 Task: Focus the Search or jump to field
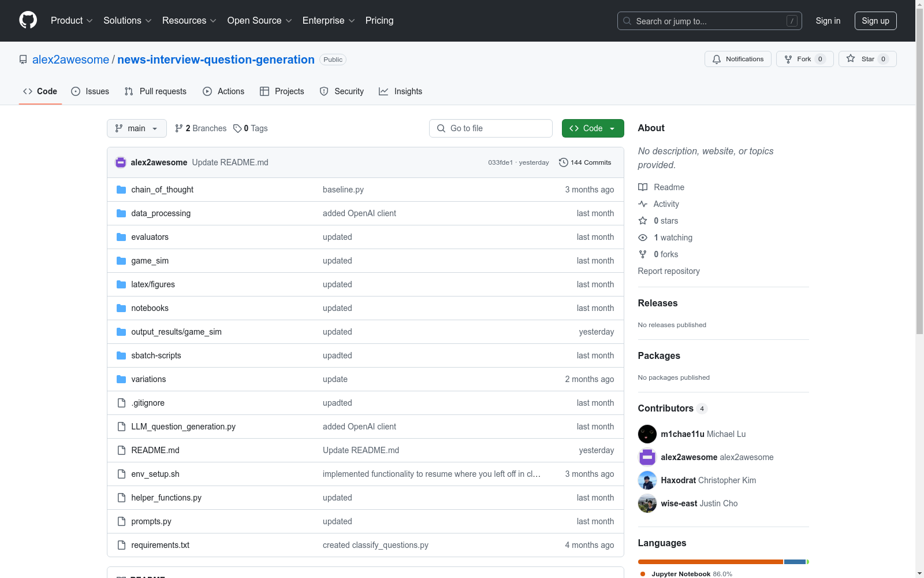pyautogui.click(x=710, y=21)
